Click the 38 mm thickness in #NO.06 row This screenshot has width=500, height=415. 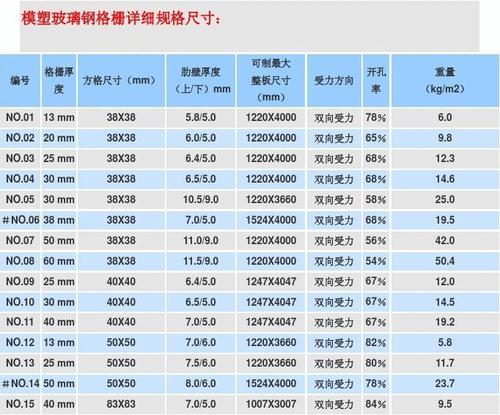click(x=59, y=220)
